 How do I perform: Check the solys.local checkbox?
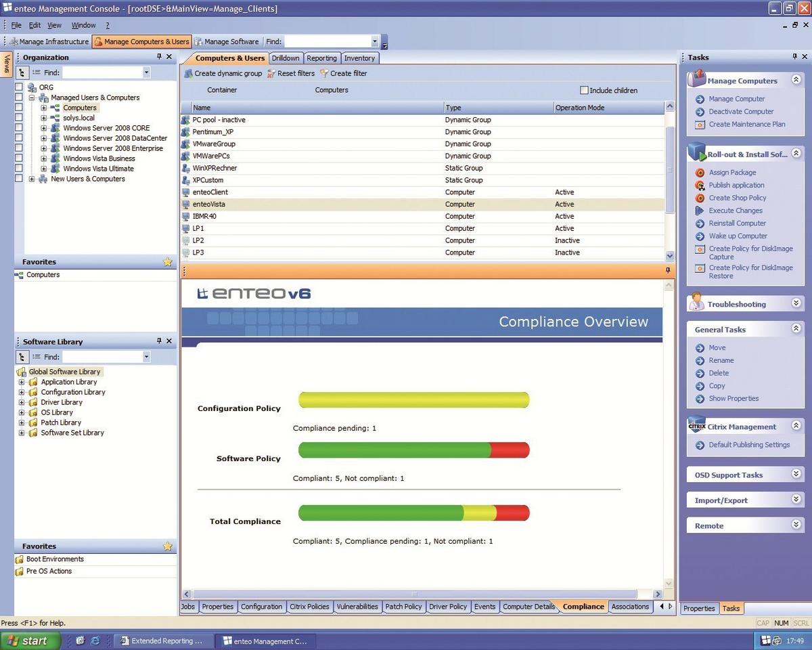[19, 118]
